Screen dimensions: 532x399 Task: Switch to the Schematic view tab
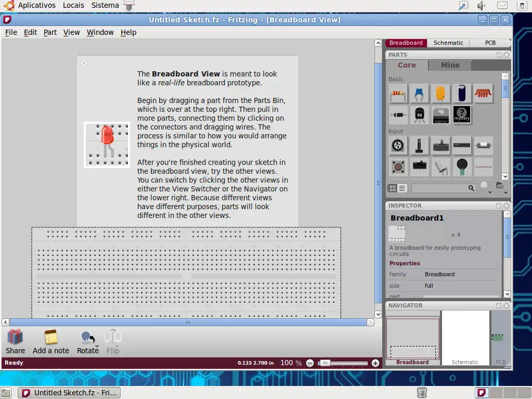448,43
